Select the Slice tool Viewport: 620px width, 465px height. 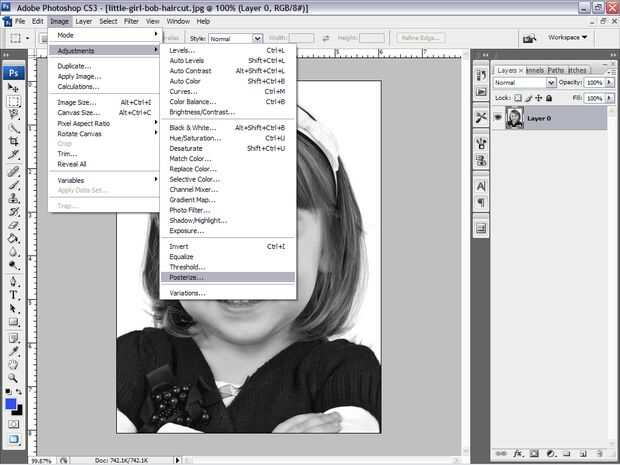tap(13, 155)
